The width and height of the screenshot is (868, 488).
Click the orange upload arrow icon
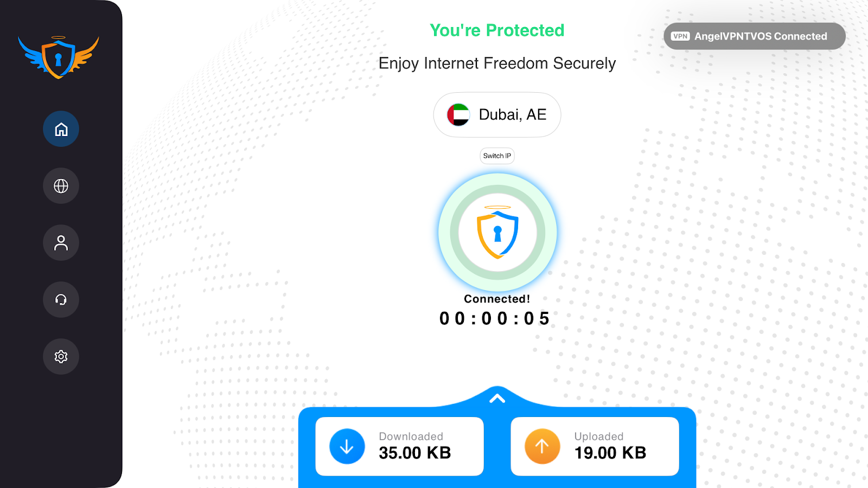(x=542, y=446)
